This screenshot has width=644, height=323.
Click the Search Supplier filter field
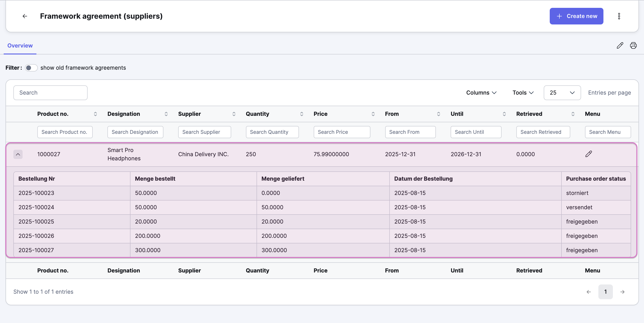(x=204, y=132)
